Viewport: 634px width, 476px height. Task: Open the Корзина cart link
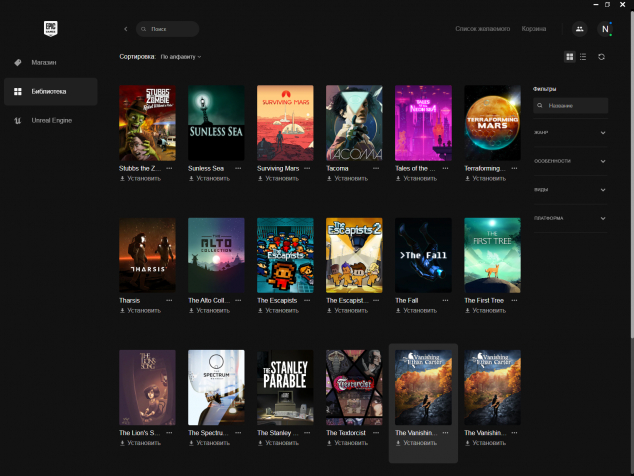534,29
